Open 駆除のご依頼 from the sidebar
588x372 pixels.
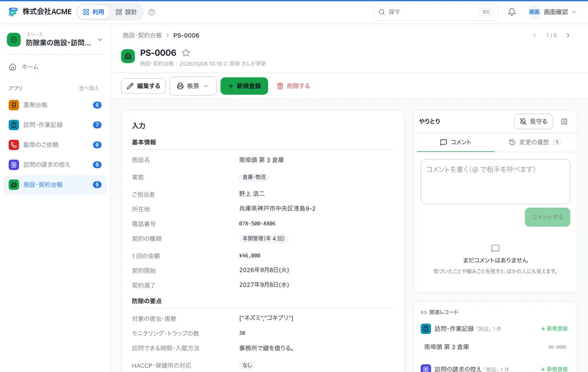[x=55, y=144]
